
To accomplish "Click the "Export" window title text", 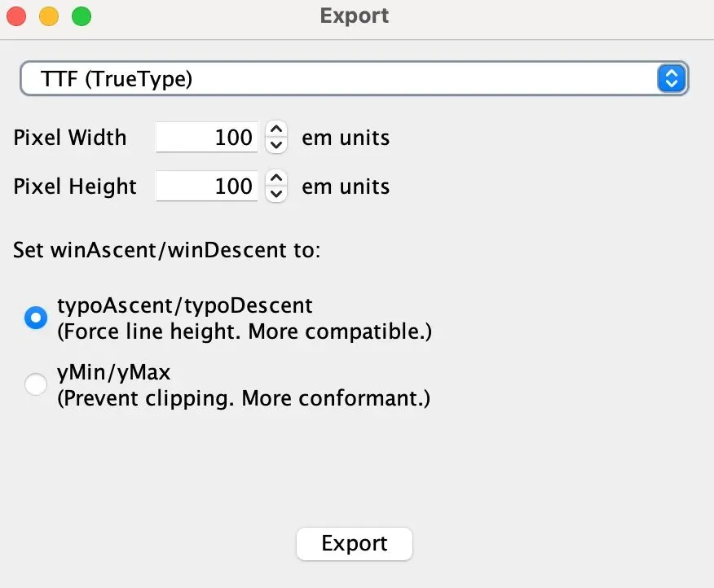I will 355,16.
